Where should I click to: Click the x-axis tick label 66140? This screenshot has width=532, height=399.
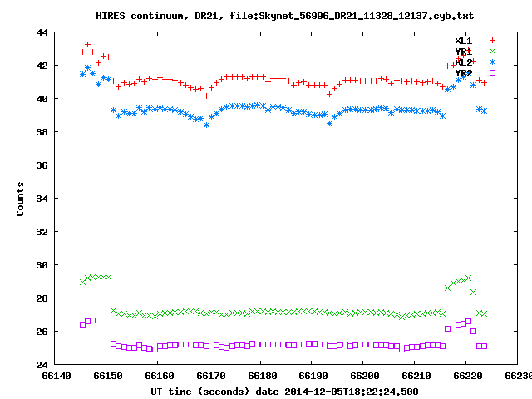(57, 376)
